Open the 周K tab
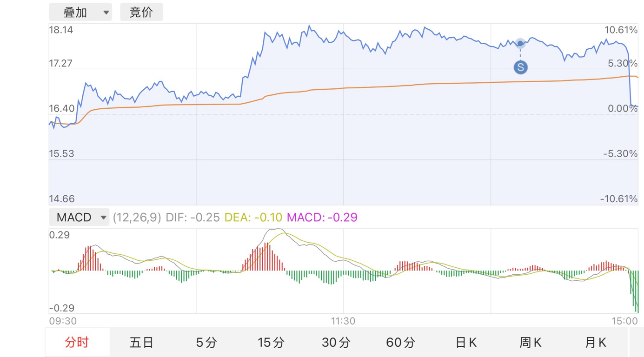Image resolution: width=644 pixels, height=357 pixels. [x=530, y=343]
